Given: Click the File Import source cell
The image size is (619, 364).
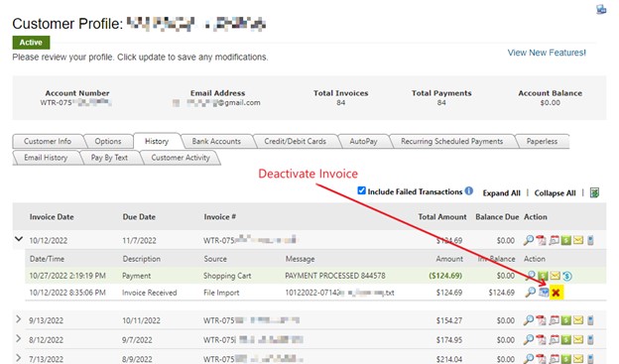Looking at the screenshot, I should pos(221,293).
